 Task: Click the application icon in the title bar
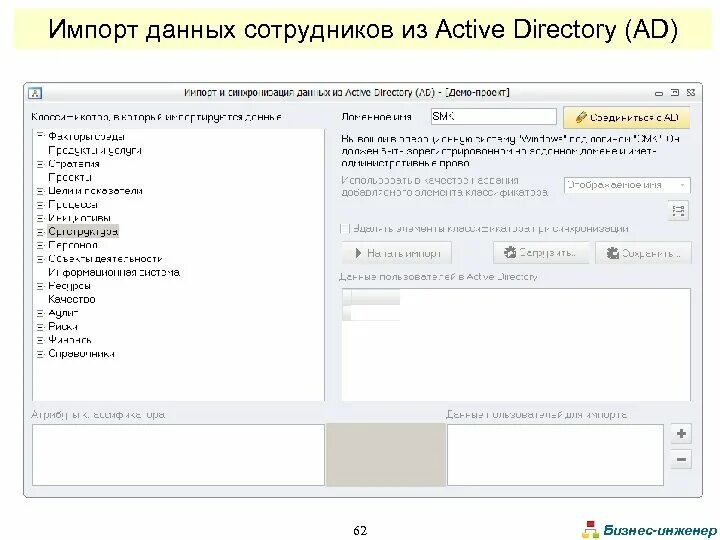(35, 93)
